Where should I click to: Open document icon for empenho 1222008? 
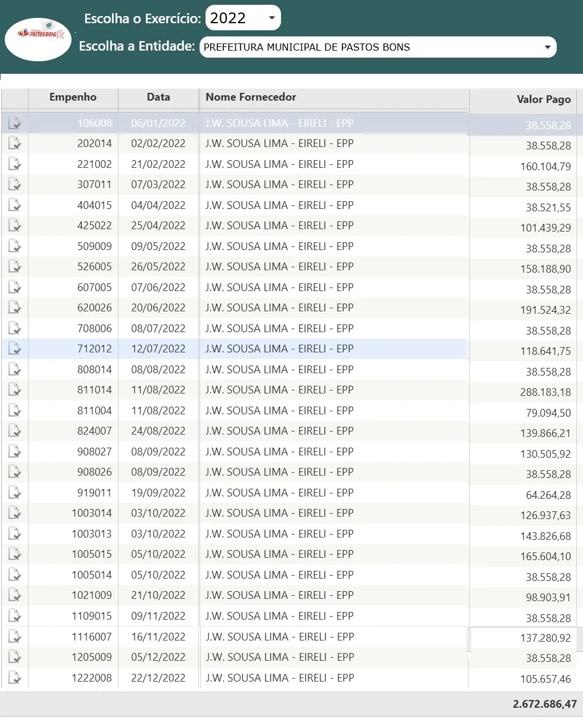(15, 678)
